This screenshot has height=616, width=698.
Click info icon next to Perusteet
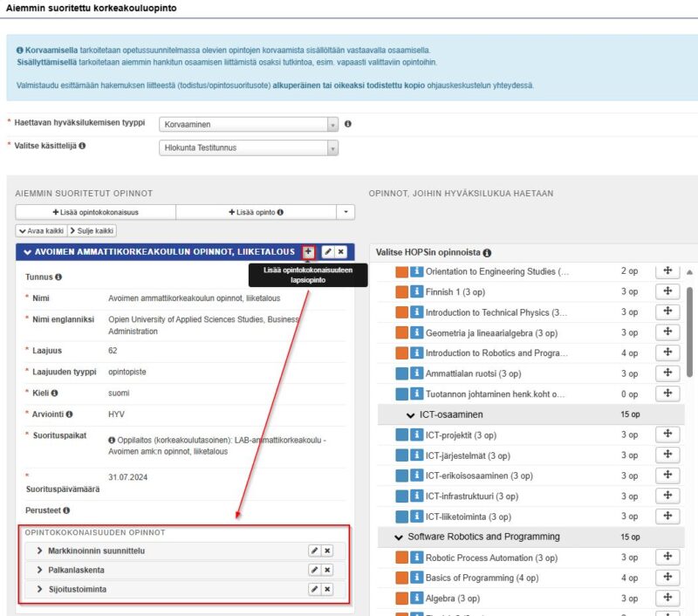click(x=66, y=510)
